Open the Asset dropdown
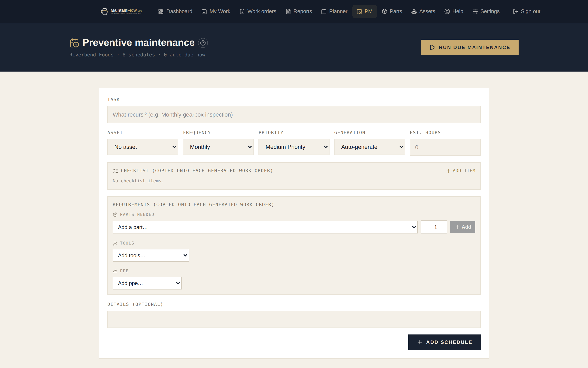Viewport: 588px width, 368px height. [x=143, y=147]
